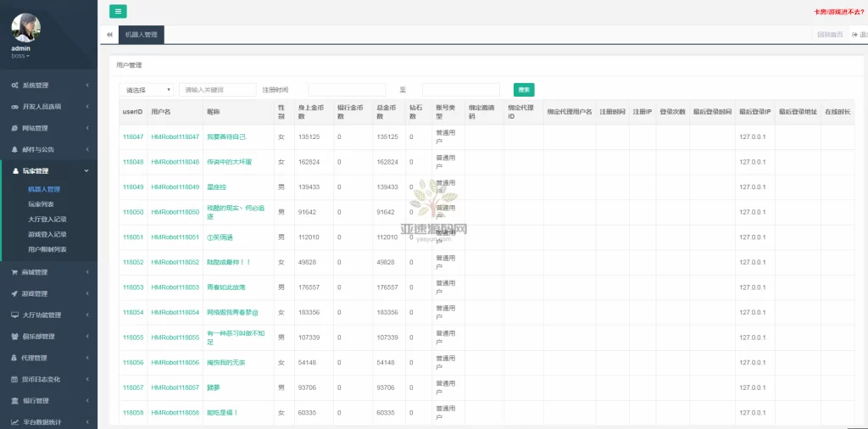868x429 pixels.
Task: Open user ID 118047 link
Action: 133,136
